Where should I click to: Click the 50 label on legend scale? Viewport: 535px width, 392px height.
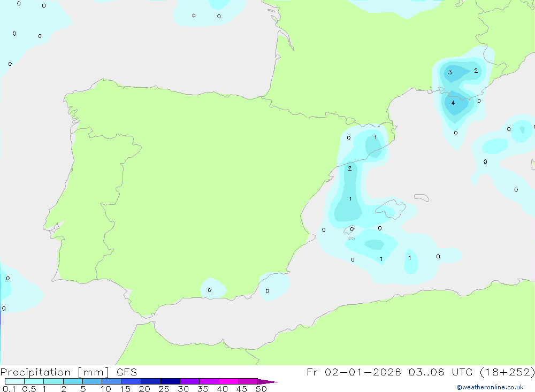pyautogui.click(x=261, y=389)
